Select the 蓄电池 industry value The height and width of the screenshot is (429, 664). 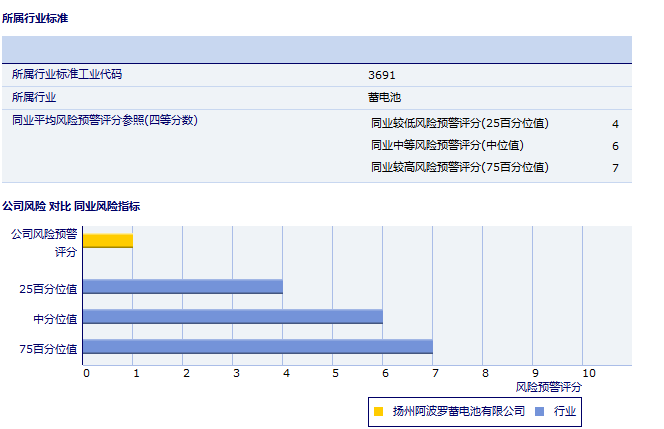384,98
